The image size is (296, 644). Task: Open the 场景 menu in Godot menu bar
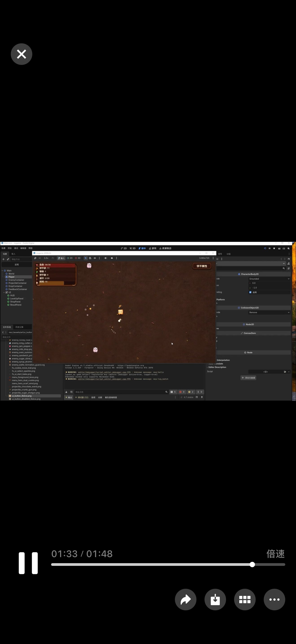[4, 248]
